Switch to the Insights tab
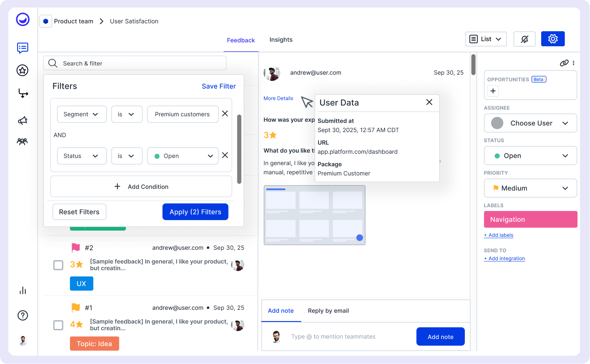The width and height of the screenshot is (590, 364). point(281,40)
